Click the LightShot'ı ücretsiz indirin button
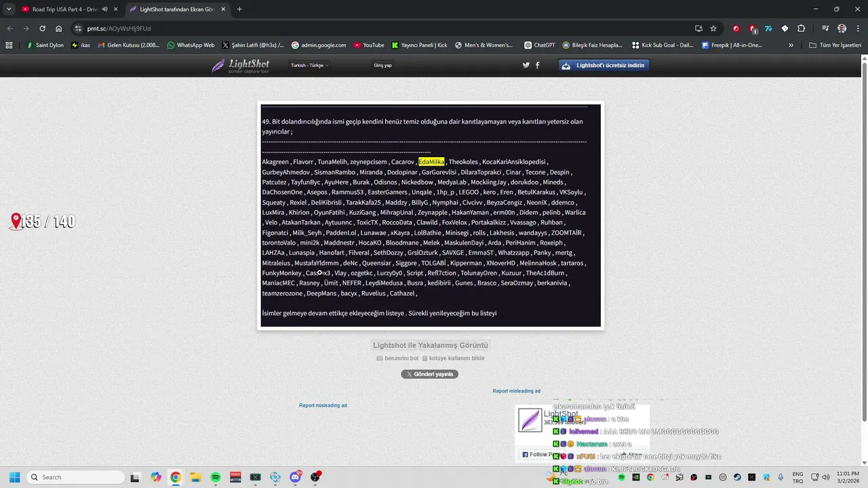868x488 pixels. click(x=604, y=65)
